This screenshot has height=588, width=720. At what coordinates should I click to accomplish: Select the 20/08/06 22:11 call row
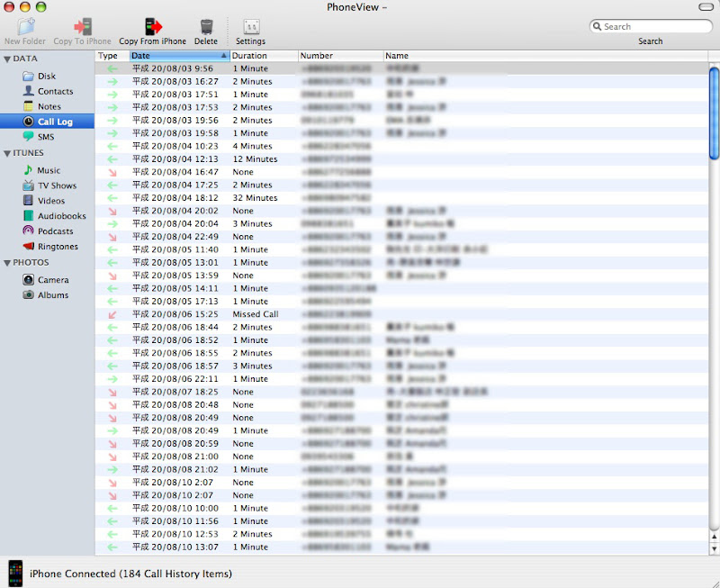[x=401, y=379]
